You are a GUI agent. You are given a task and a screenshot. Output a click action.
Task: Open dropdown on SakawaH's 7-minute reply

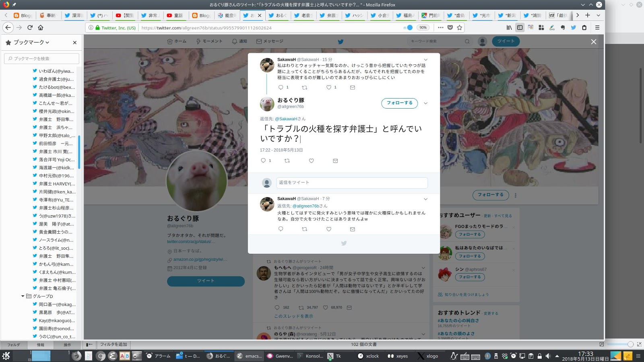pyautogui.click(x=425, y=199)
